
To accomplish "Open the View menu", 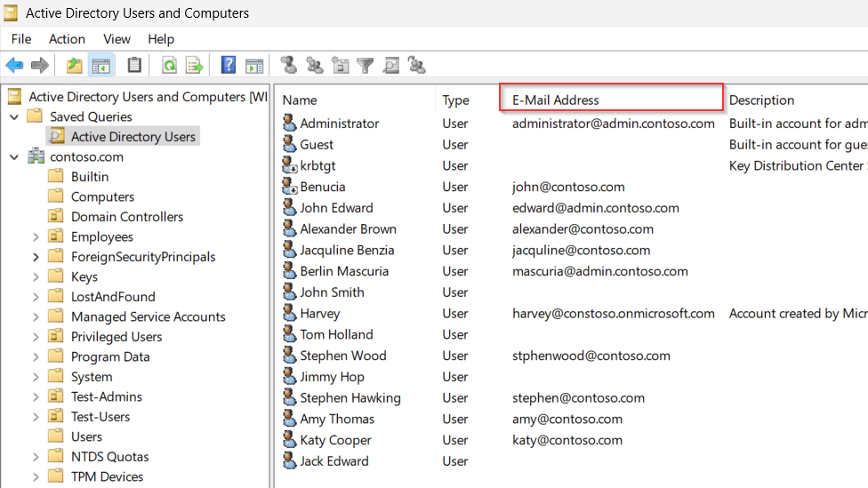I will point(117,39).
